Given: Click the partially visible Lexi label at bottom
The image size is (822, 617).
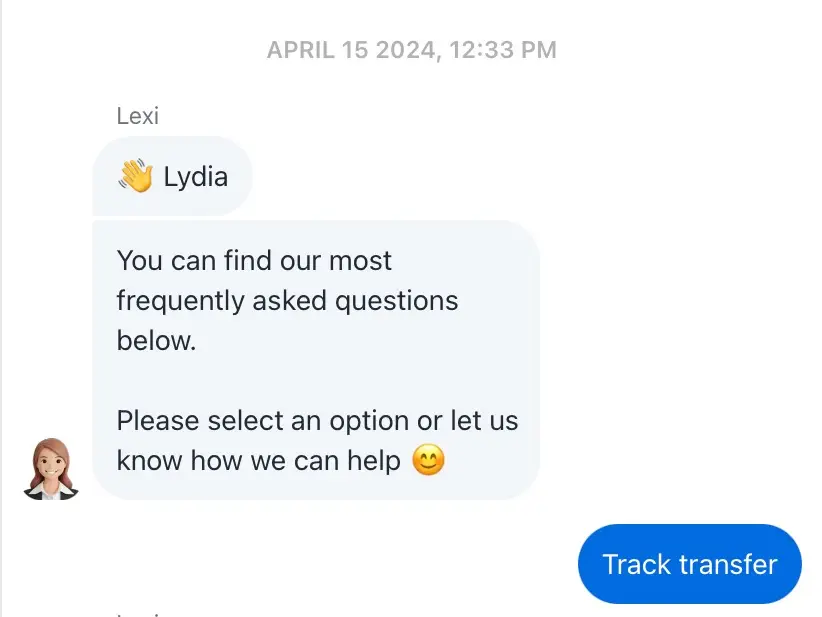Looking at the screenshot, I should (137, 614).
